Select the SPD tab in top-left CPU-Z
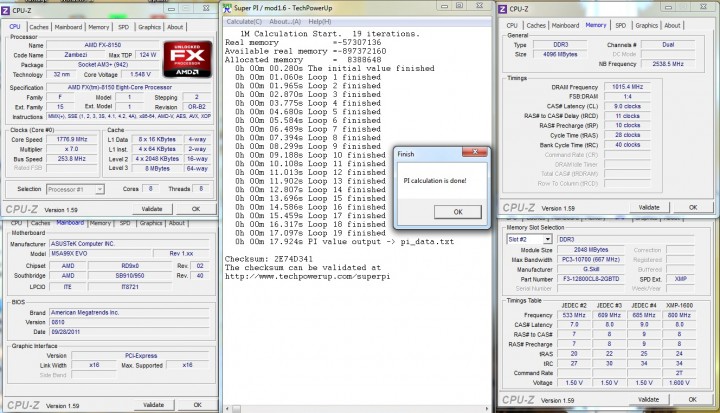720x413 pixels. coord(124,27)
